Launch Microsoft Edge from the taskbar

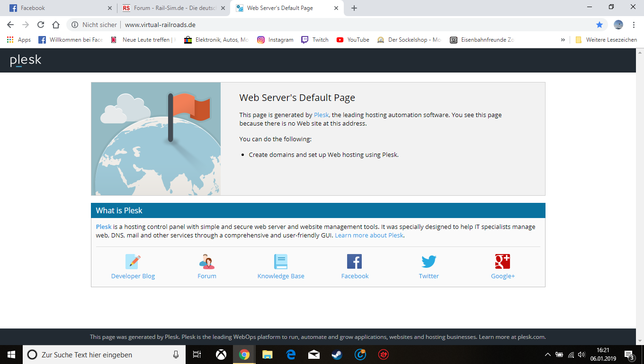point(291,355)
